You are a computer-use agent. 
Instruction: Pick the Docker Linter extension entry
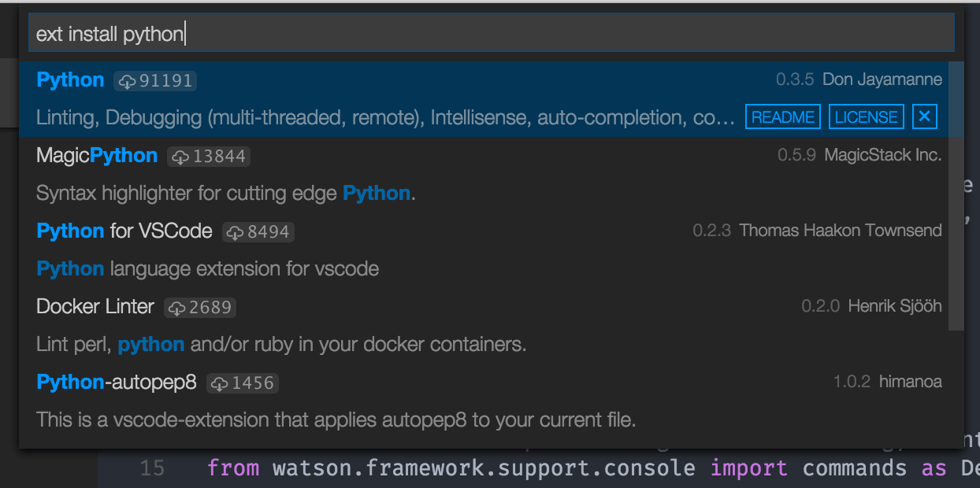pyautogui.click(x=95, y=307)
